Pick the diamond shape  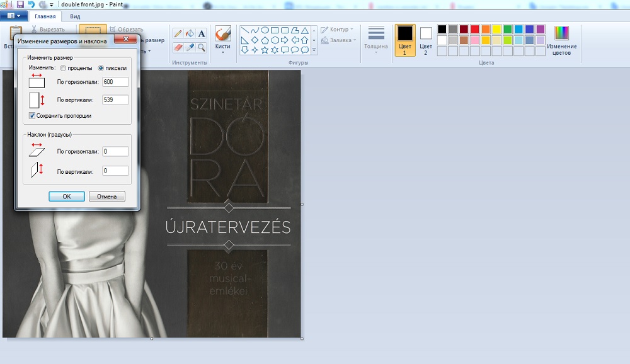255,40
